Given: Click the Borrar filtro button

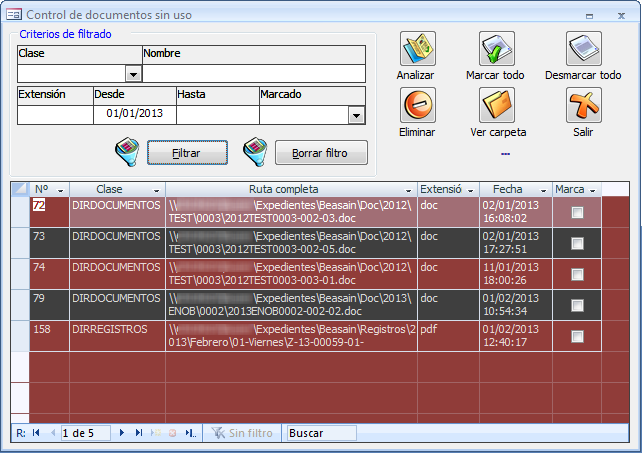Looking at the screenshot, I should [321, 153].
